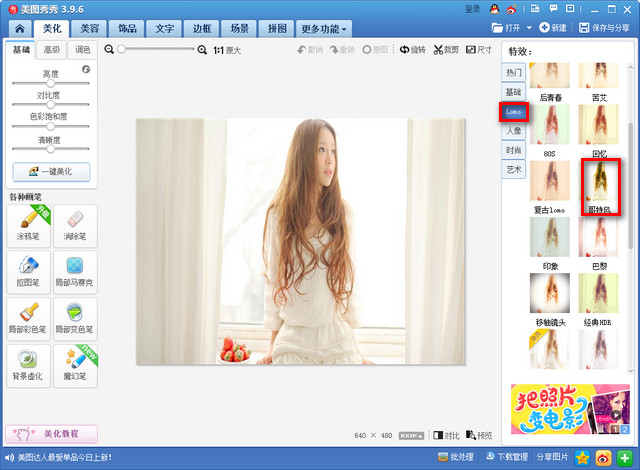This screenshot has height=470, width=640.
Task: Switch to the 美容 tab
Action: tap(90, 29)
